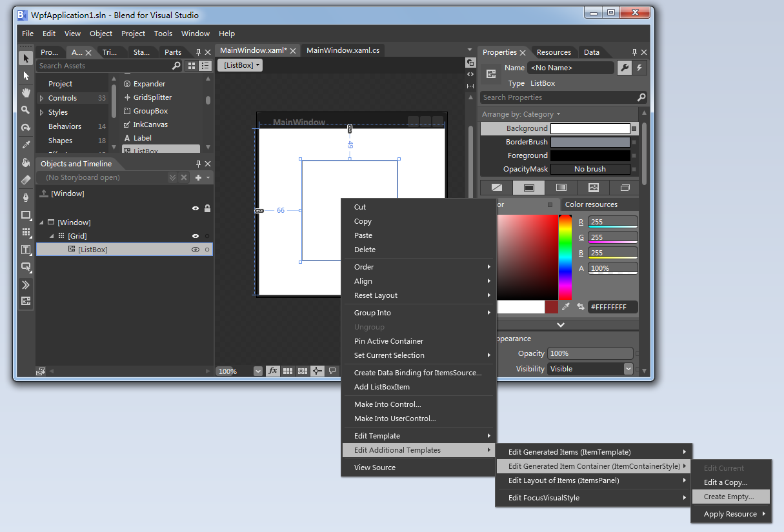The height and width of the screenshot is (532, 784).
Task: Choose the Gradient brush tab
Action: tap(561, 188)
